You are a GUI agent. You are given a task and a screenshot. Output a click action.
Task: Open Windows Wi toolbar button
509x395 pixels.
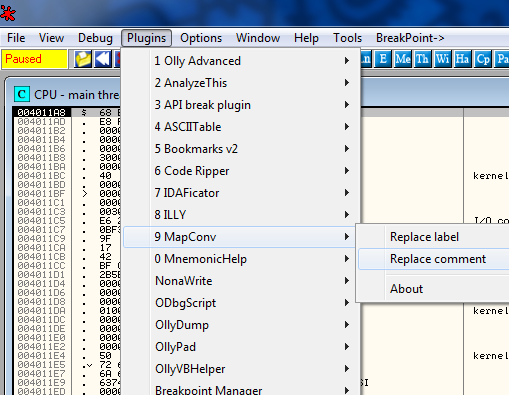pyautogui.click(x=442, y=59)
